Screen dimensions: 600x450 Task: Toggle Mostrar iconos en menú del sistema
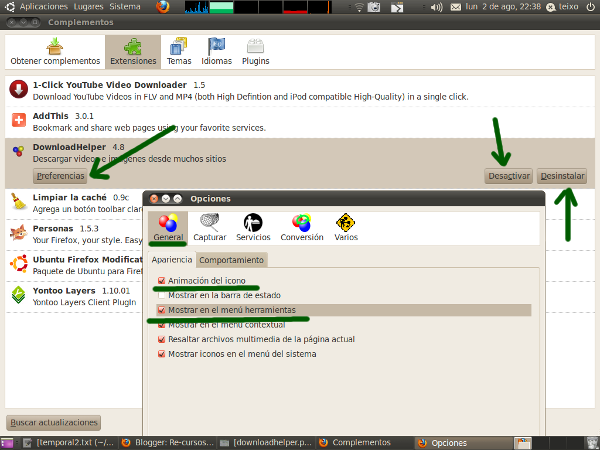161,354
